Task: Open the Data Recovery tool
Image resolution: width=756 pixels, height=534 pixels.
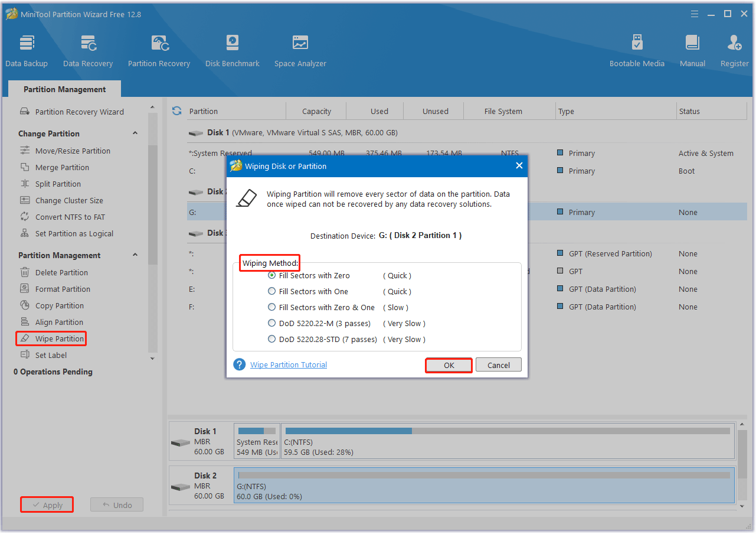Action: click(x=87, y=49)
